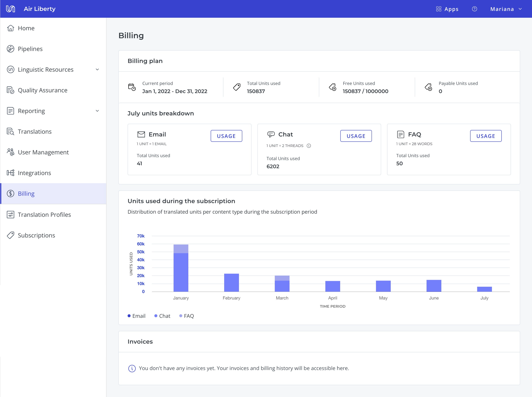Click the May chart bar
This screenshot has width=532, height=397.
point(383,286)
